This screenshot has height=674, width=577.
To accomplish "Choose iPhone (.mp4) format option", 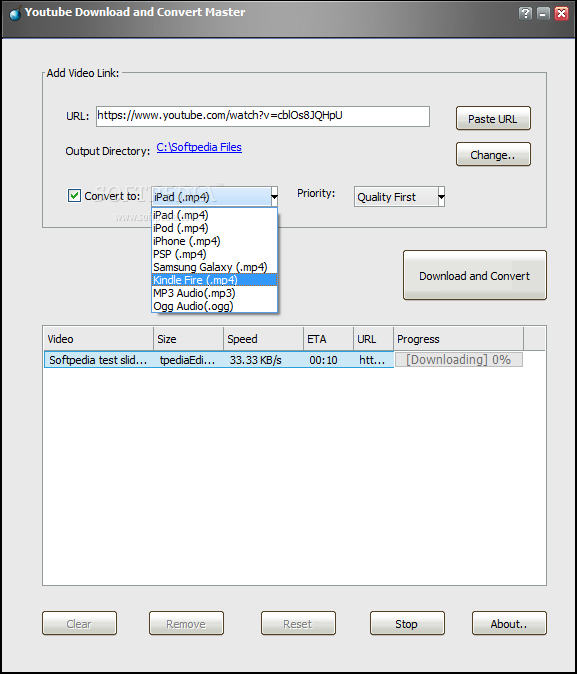I will (x=214, y=241).
